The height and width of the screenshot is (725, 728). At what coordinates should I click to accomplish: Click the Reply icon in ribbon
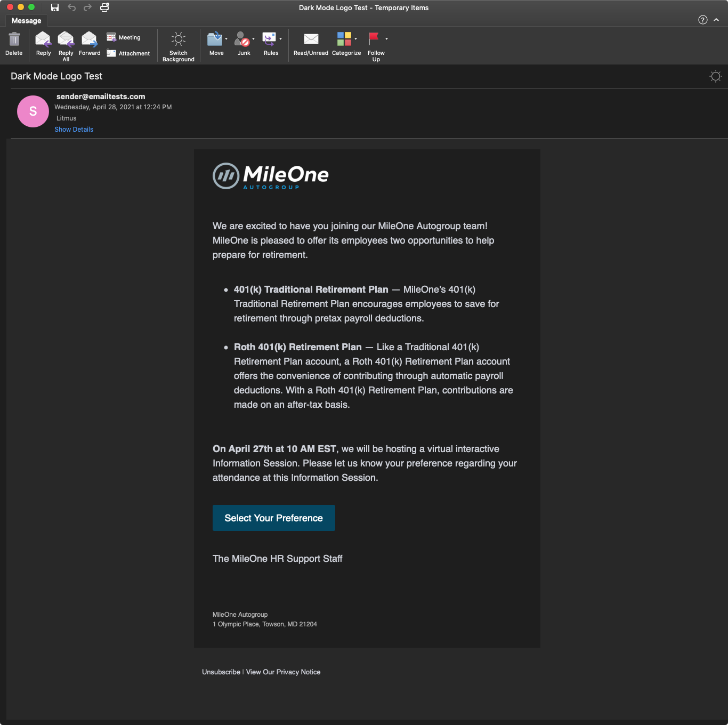[43, 39]
